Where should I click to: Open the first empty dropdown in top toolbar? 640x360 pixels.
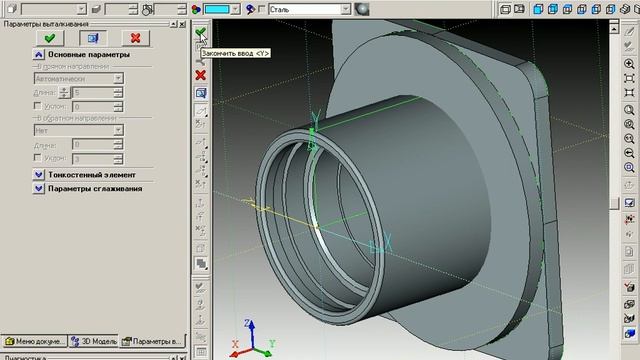82,9
